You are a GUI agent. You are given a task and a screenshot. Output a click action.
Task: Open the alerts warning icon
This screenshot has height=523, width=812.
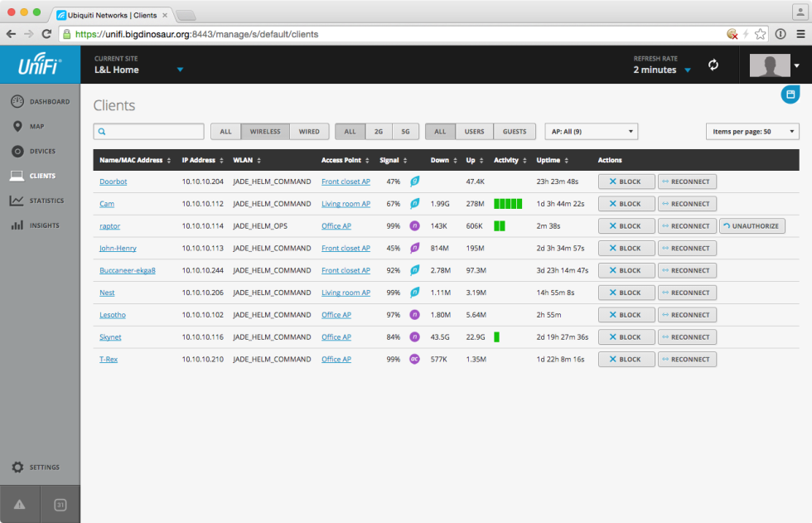pos(20,505)
